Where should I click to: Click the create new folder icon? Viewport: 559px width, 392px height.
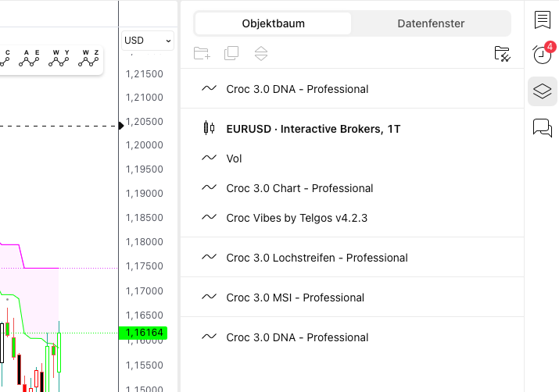[202, 53]
